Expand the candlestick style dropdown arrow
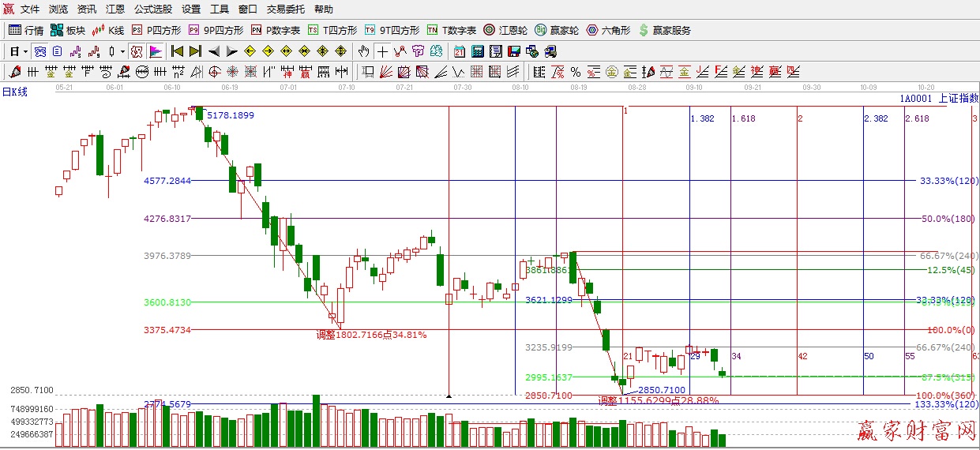This screenshot has height=450, width=980. (122, 51)
